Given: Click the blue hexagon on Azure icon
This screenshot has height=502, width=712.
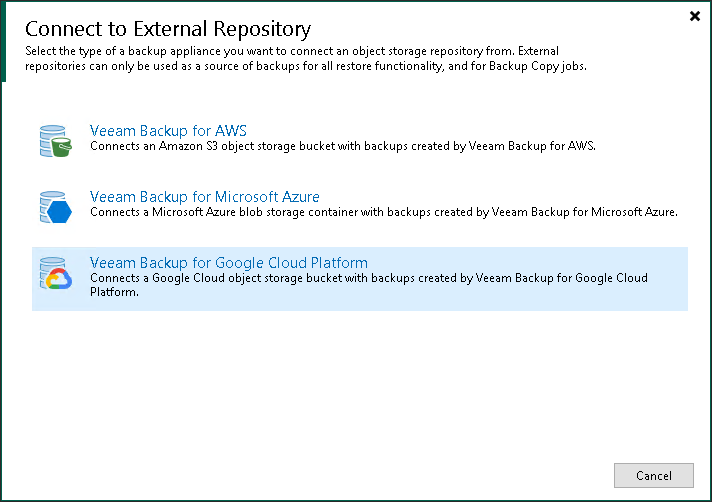Looking at the screenshot, I should pos(59,213).
